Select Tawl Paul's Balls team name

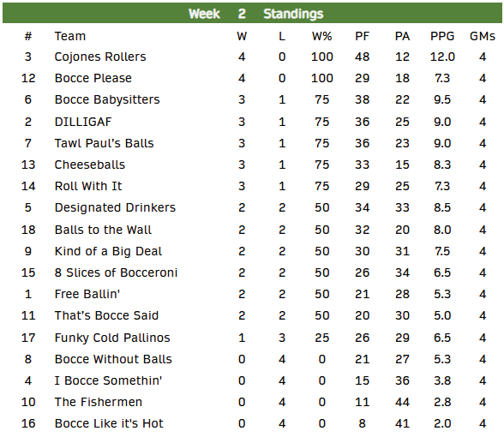pyautogui.click(x=105, y=143)
